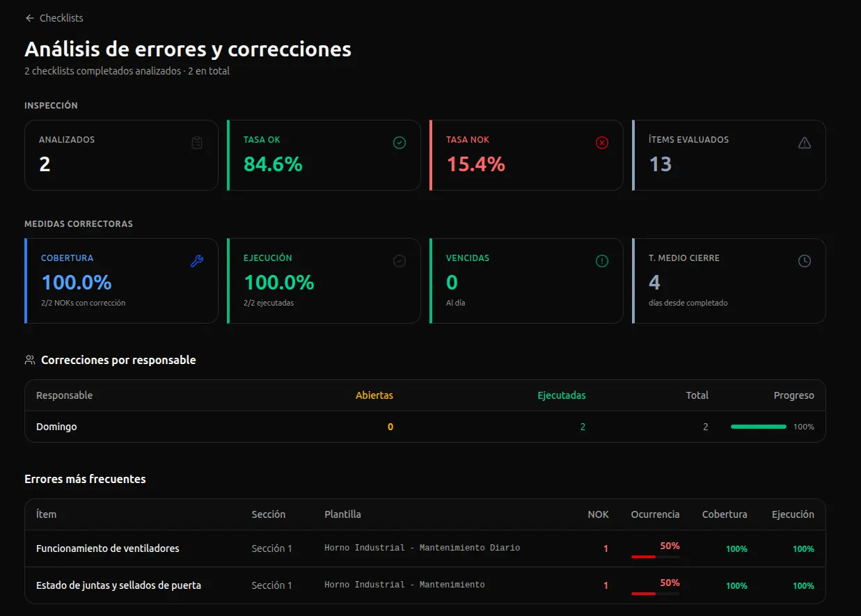Viewport: 861px width, 616px height.
Task: Click the Responsable column header
Action: [x=64, y=395]
